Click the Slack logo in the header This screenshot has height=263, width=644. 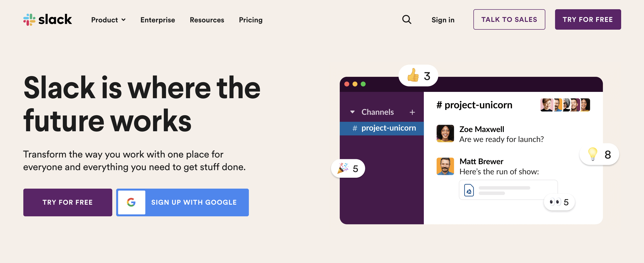(47, 19)
